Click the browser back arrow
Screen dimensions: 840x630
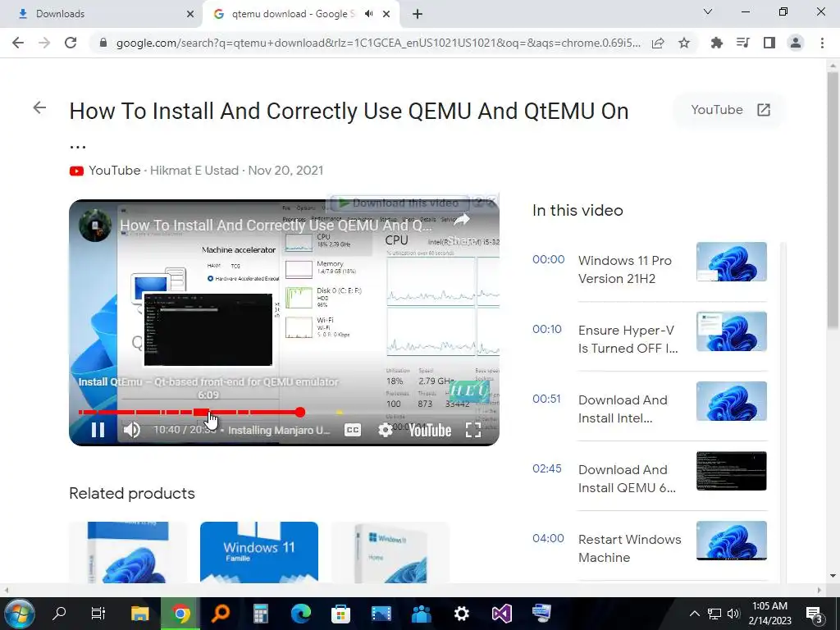point(18,43)
